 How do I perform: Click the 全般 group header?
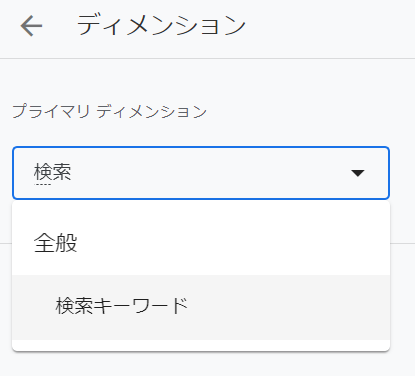[56, 243]
